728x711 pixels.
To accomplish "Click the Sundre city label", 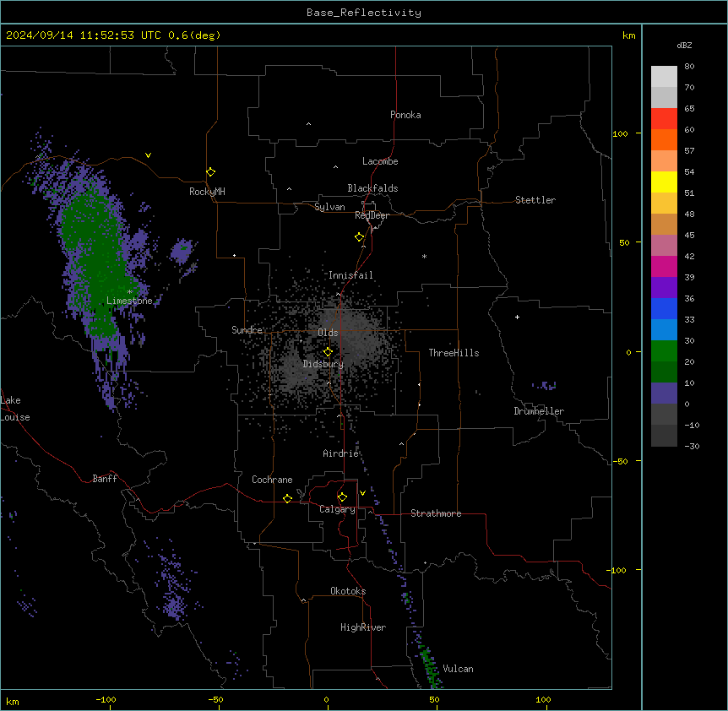I will (247, 330).
